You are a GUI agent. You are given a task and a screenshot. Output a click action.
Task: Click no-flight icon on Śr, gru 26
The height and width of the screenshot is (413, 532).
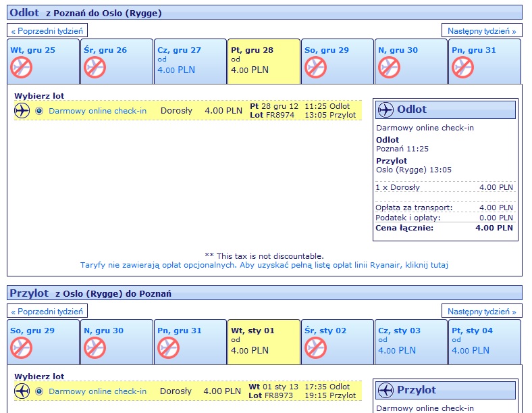coord(95,67)
